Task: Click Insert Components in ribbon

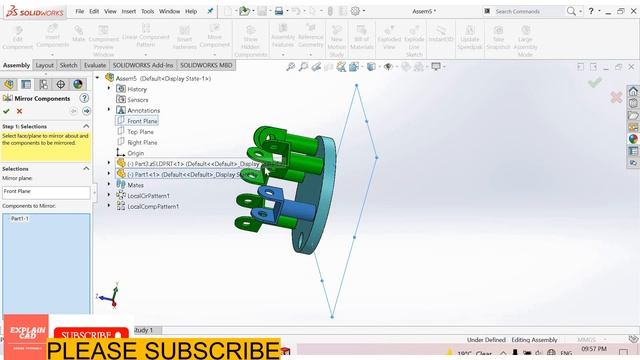Action: [53, 37]
